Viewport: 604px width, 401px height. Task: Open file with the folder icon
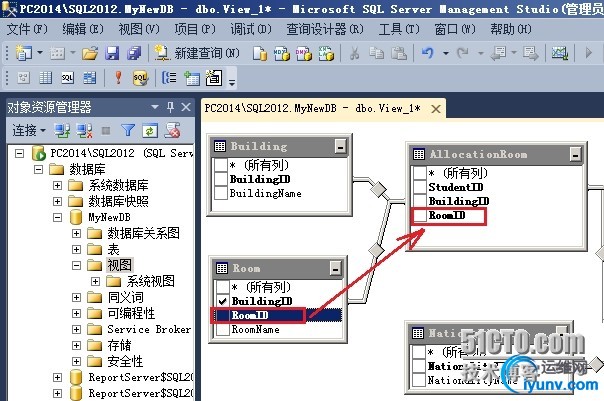pos(90,53)
